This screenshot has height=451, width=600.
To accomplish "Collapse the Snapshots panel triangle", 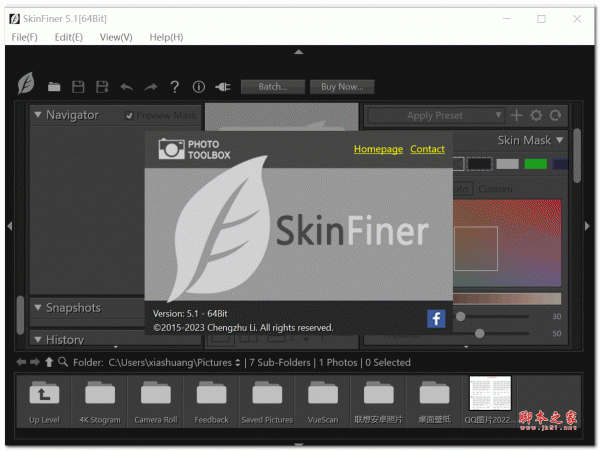I will pyautogui.click(x=38, y=307).
